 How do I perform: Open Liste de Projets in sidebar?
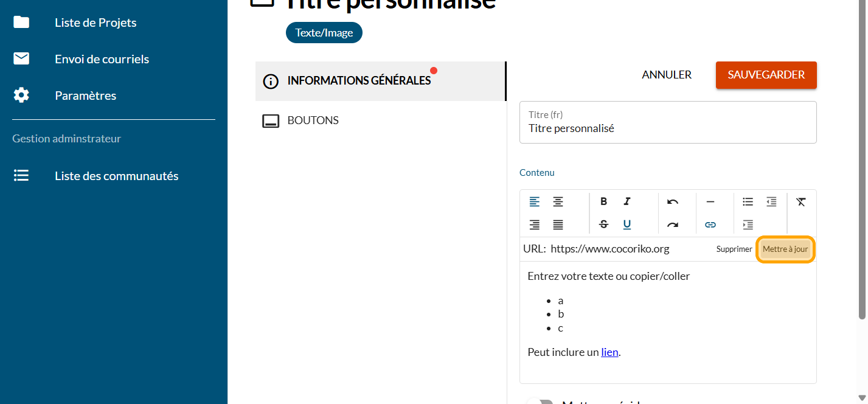95,23
